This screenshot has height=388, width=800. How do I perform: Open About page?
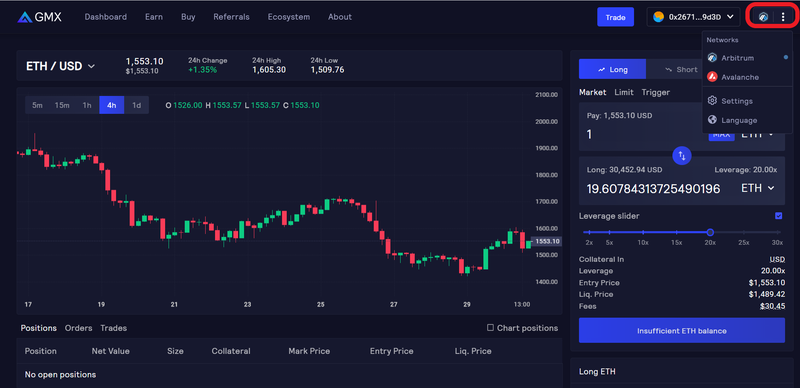click(x=340, y=17)
